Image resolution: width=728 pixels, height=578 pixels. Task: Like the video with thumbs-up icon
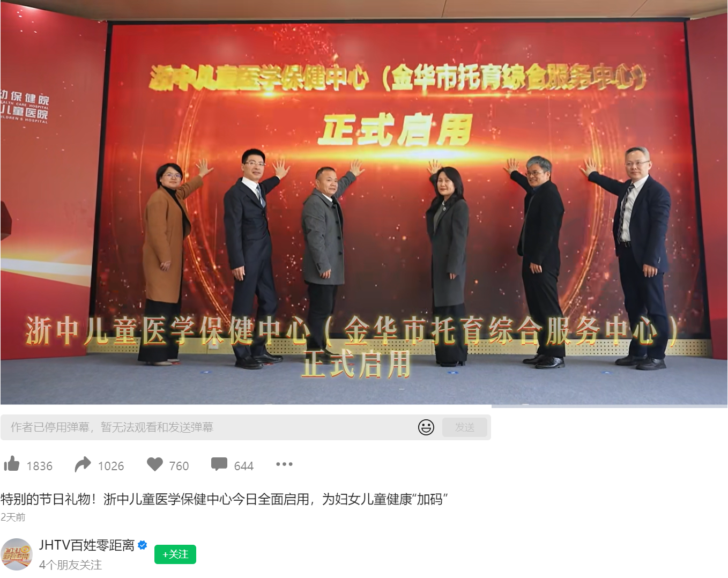(x=12, y=464)
